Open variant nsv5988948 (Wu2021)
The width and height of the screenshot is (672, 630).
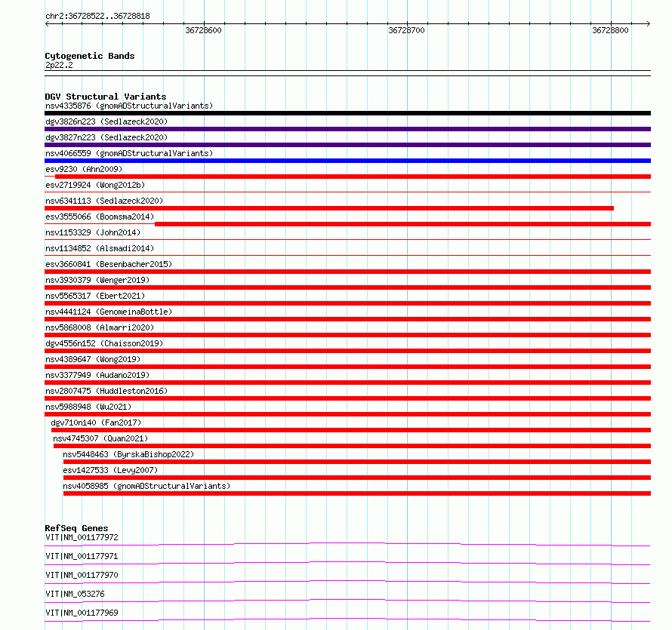88,407
